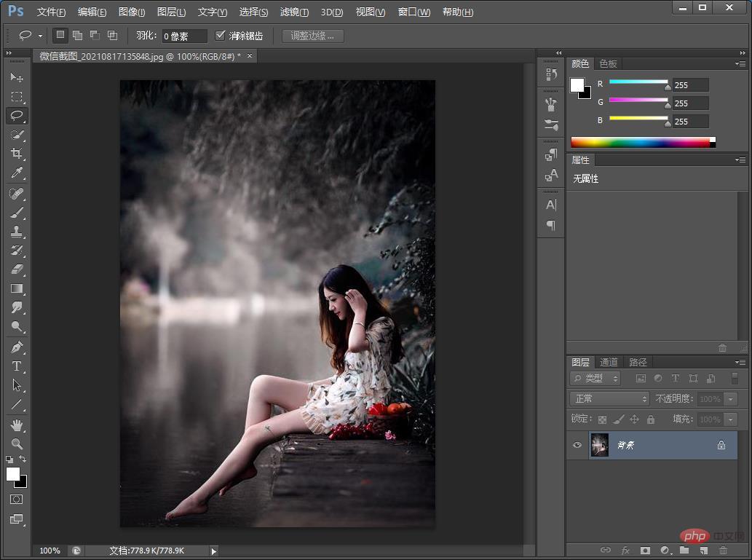Select the Eraser tool

[x=17, y=269]
